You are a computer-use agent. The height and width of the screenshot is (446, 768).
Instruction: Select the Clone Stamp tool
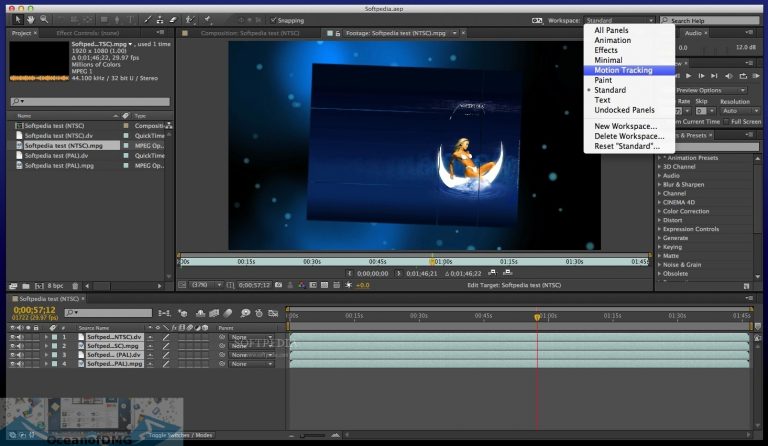[x=160, y=20]
